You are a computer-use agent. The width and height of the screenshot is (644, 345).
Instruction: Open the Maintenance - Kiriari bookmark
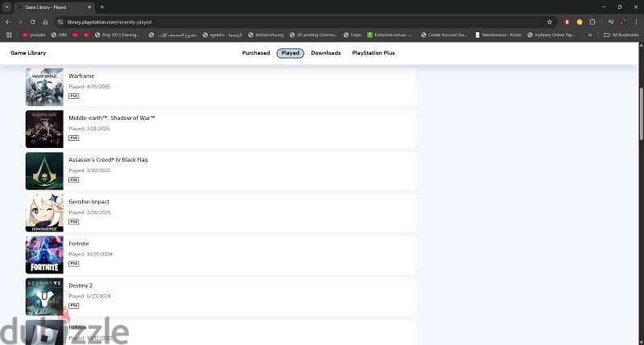point(498,35)
